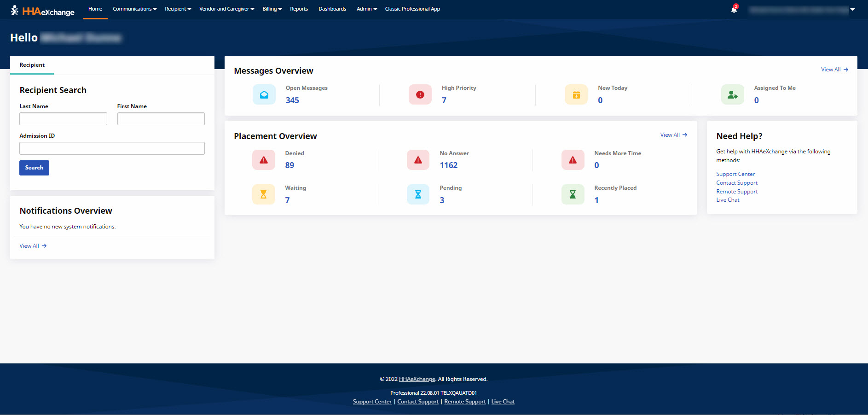Expand the Recipient menu in navbar

point(178,9)
